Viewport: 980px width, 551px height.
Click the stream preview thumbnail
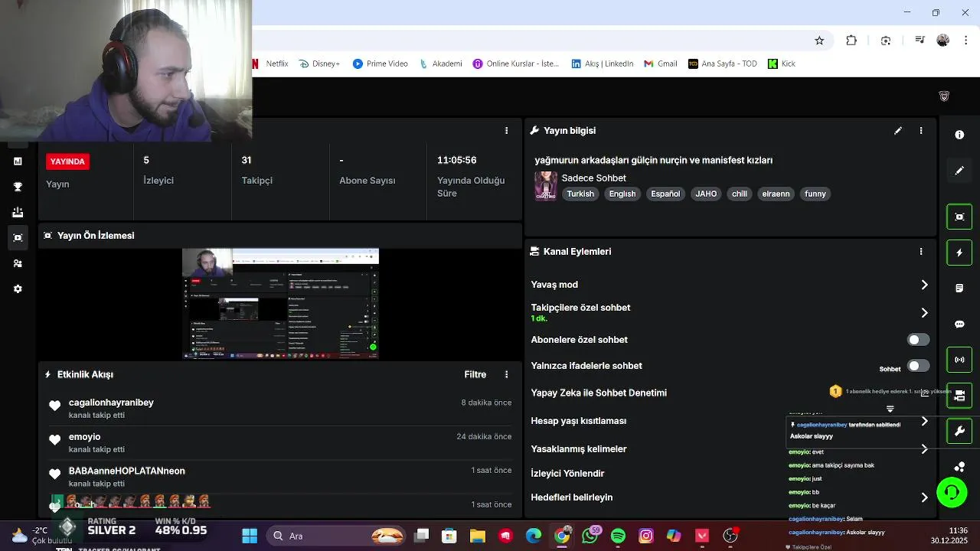pos(280,303)
